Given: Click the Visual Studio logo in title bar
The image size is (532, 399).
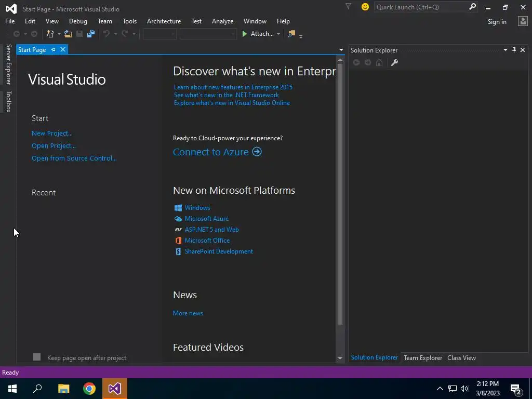Looking at the screenshot, I should pyautogui.click(x=11, y=9).
